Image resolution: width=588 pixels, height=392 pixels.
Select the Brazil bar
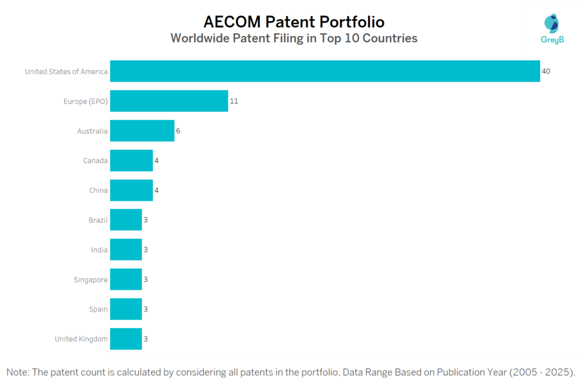[126, 220]
